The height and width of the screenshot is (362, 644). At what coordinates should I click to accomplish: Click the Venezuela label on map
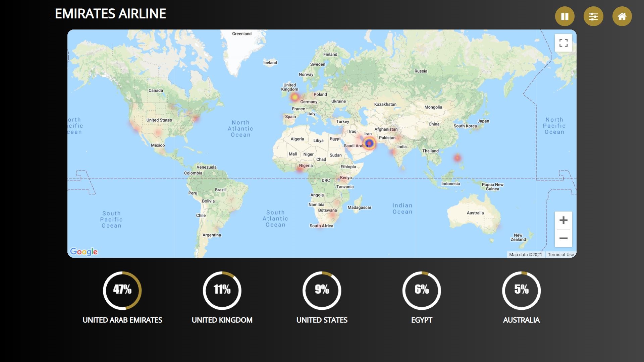[x=206, y=167]
